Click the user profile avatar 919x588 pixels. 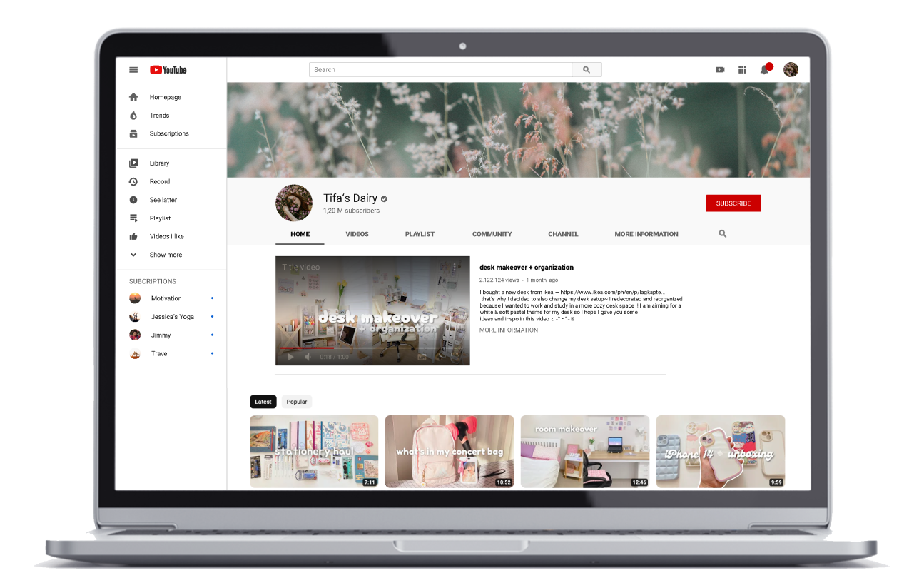coord(791,70)
